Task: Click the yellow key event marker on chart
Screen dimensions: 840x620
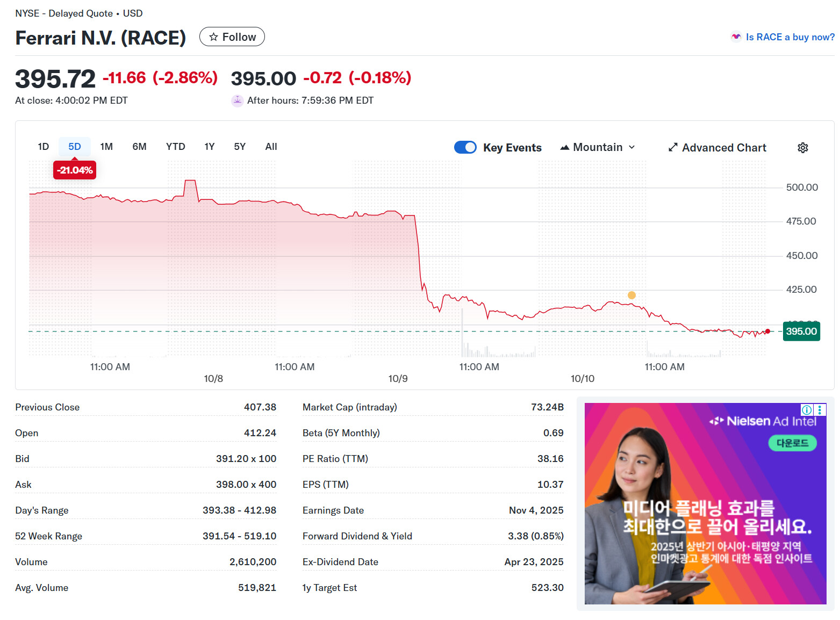Action: [x=631, y=295]
